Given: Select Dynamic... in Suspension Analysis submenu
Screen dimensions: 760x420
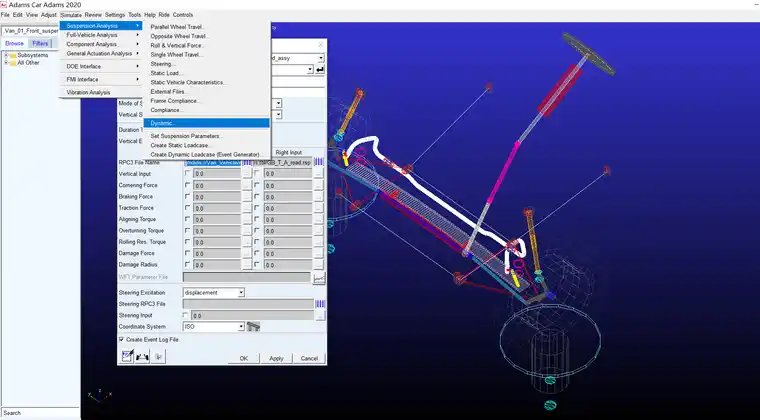Looking at the screenshot, I should pos(206,123).
